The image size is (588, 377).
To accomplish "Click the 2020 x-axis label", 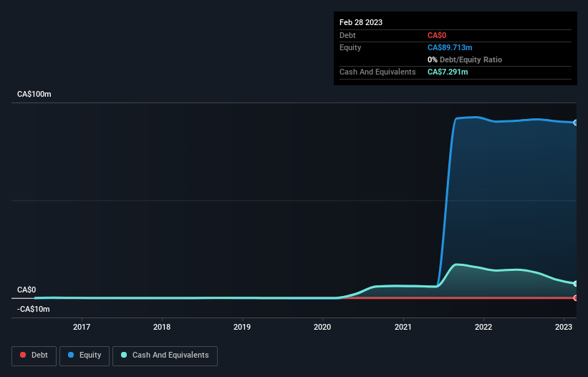I will click(x=322, y=327).
